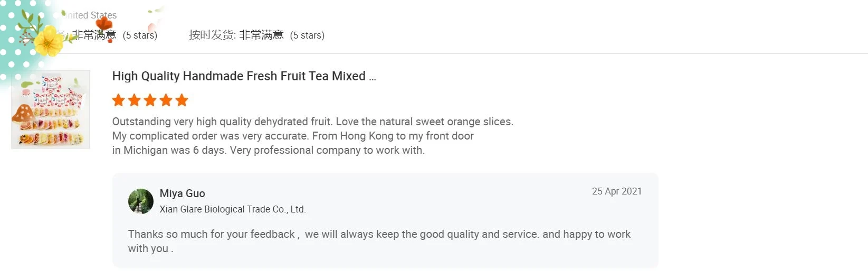This screenshot has width=868, height=278.
Task: Click the United States country label
Action: (x=91, y=15)
